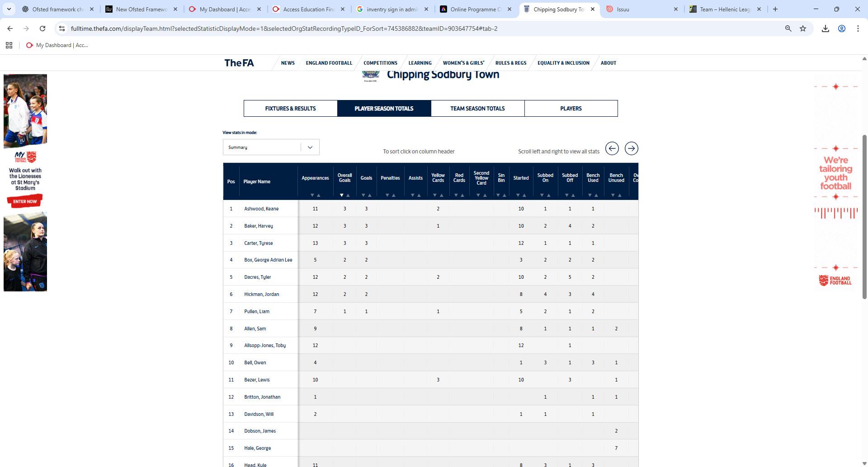
Task: Open the browser downloads icon
Action: click(826, 29)
